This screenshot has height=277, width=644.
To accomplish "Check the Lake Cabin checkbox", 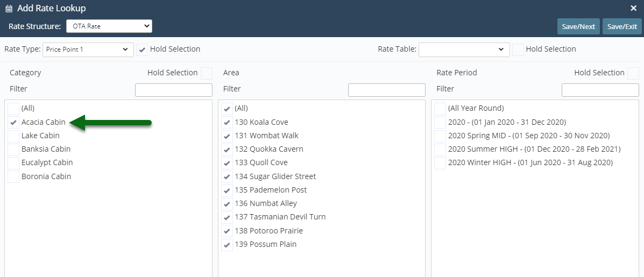I will 13,136.
